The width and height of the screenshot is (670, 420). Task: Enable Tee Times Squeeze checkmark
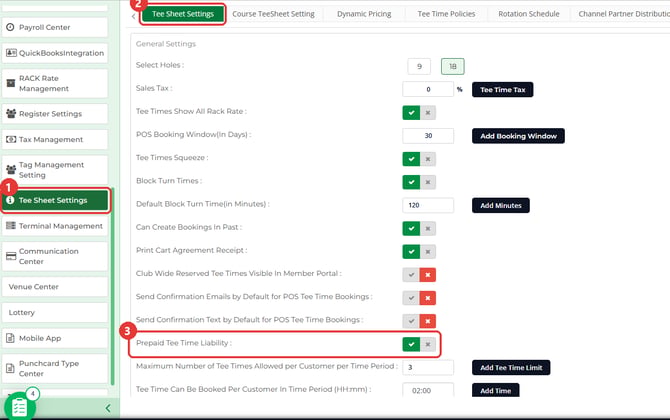(411, 159)
